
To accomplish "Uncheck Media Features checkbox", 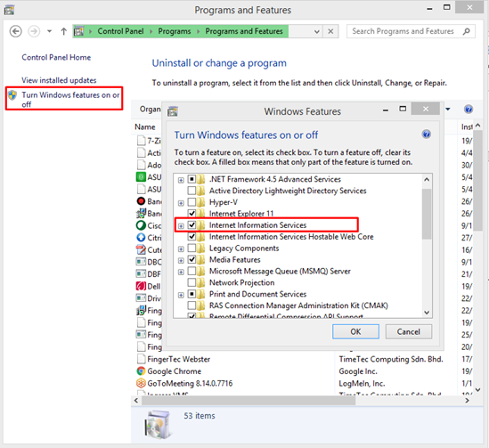I will point(192,259).
